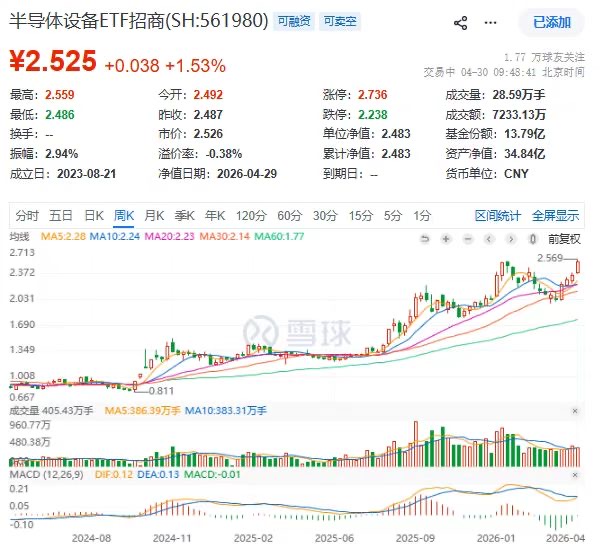Click the 0.811 low price marker
The width and height of the screenshot is (605, 554).
161,391
